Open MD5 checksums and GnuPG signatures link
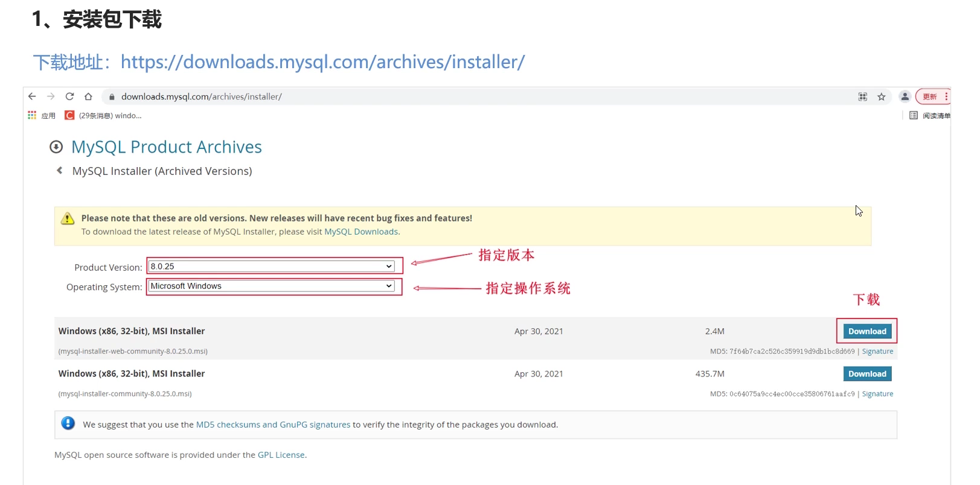The image size is (980, 485). point(273,425)
